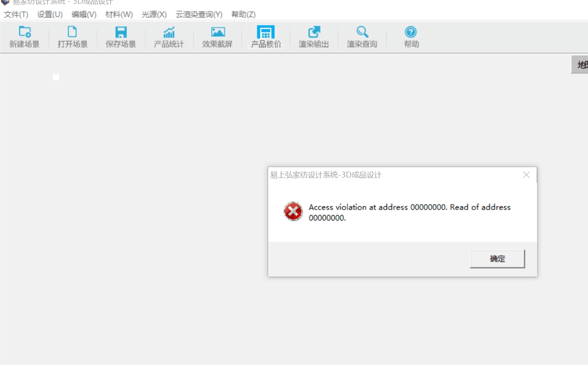Open the 文件(T) menu
Screen dimensions: 588x365
click(16, 15)
